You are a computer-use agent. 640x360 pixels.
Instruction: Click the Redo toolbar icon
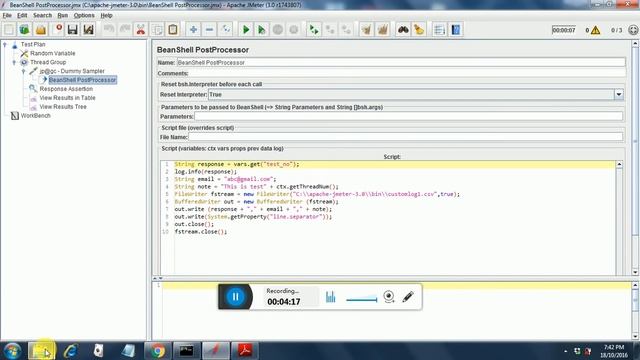(124, 29)
